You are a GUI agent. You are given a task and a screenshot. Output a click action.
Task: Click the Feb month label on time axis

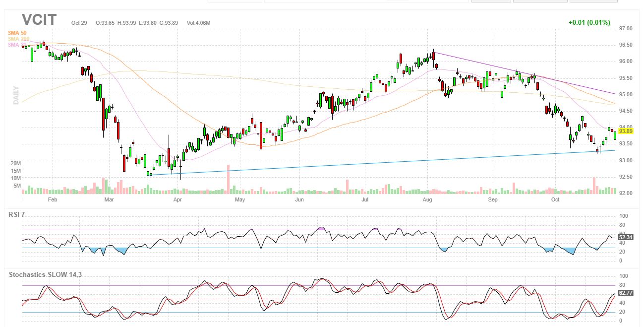point(53,199)
